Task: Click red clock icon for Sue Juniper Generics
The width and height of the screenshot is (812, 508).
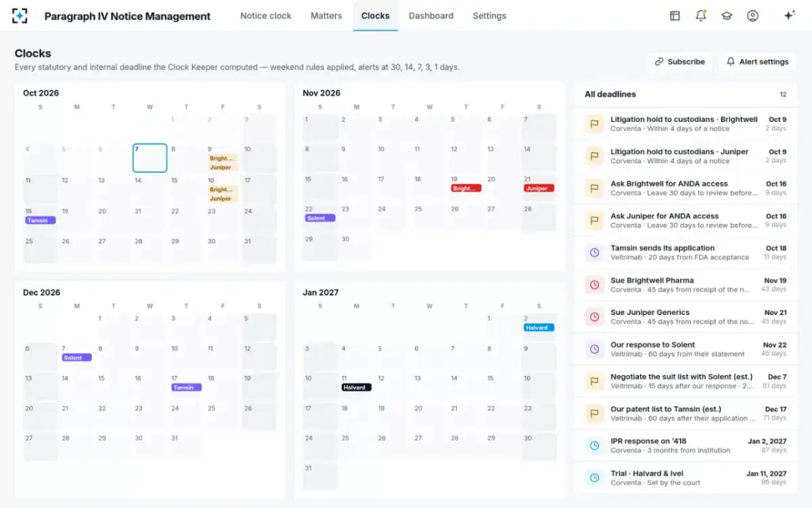Action: tap(595, 317)
